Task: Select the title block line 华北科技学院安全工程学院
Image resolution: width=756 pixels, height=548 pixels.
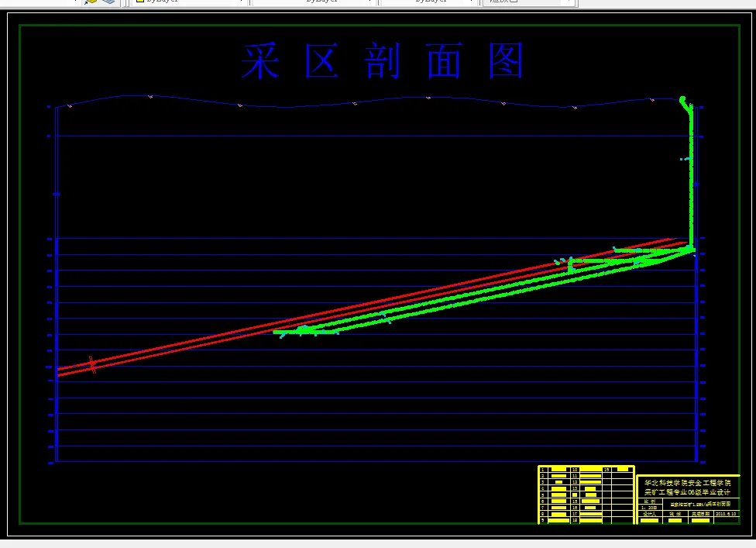Action: (688, 483)
